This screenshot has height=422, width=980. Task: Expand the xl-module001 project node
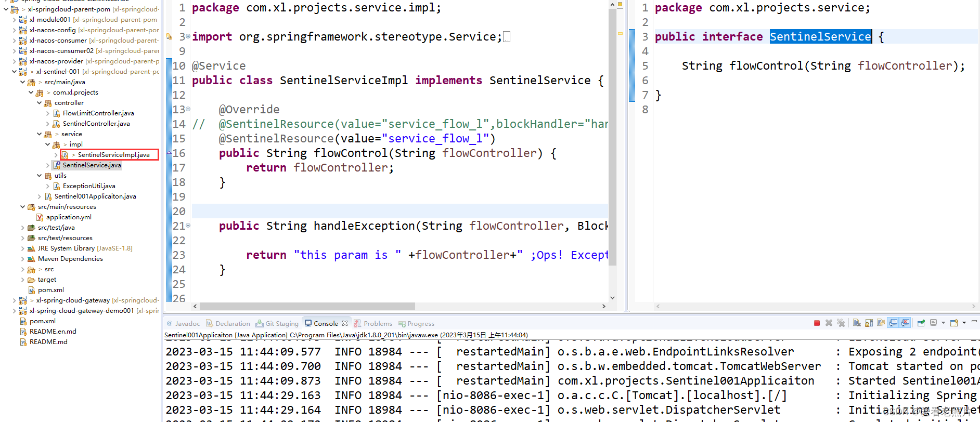pos(14,20)
